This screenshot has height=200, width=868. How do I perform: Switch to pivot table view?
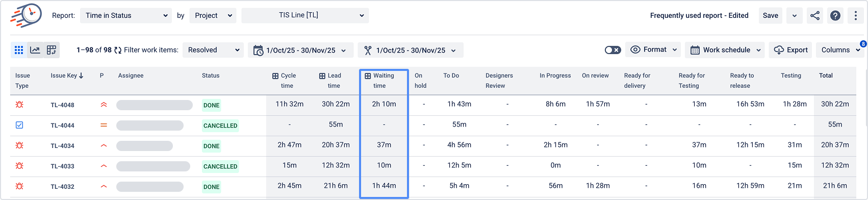52,50
